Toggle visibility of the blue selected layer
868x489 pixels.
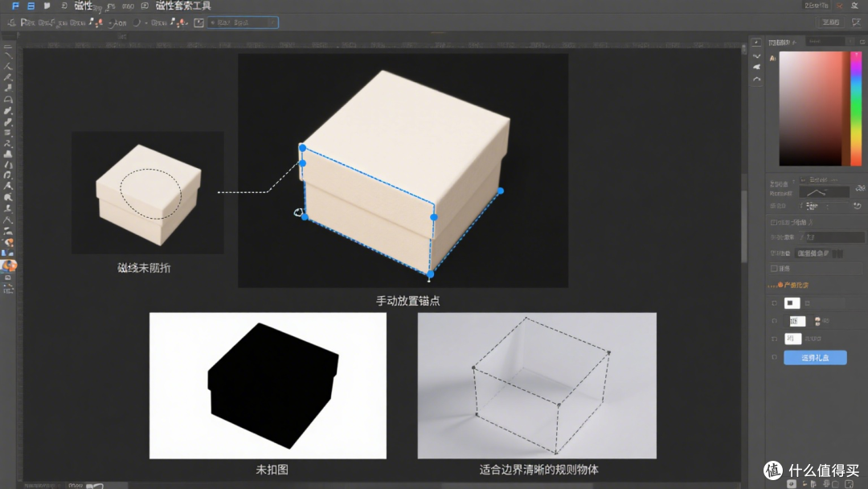774,358
